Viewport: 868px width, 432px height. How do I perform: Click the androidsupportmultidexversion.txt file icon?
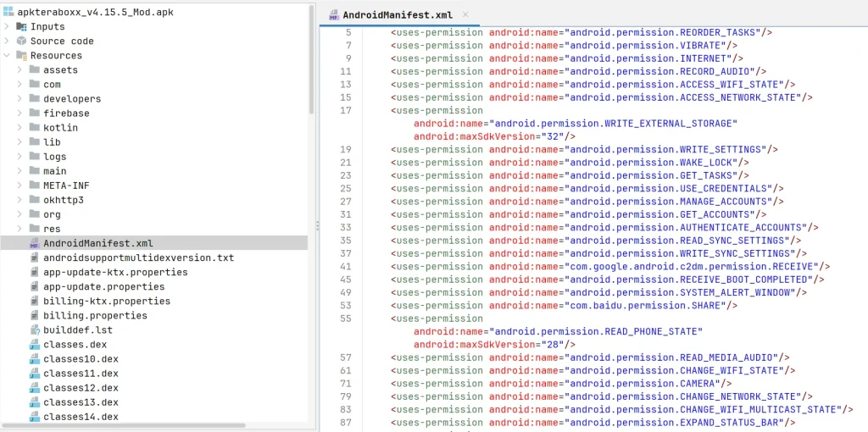pos(34,258)
